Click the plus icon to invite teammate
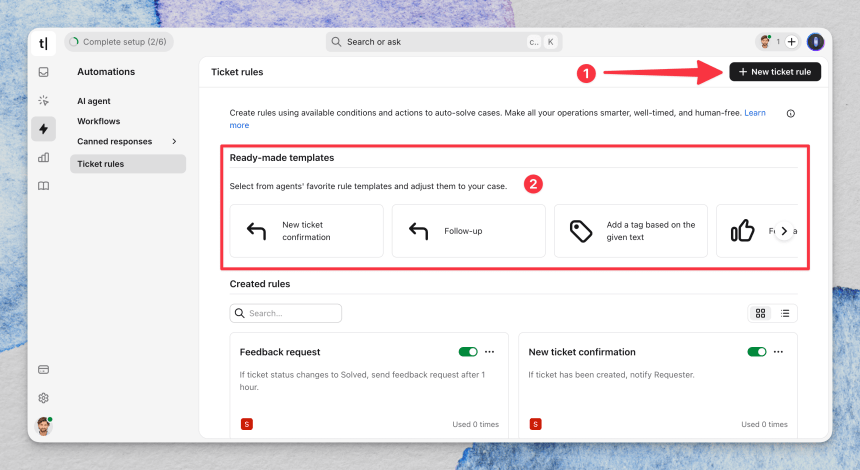This screenshot has height=470, width=860. coord(791,42)
